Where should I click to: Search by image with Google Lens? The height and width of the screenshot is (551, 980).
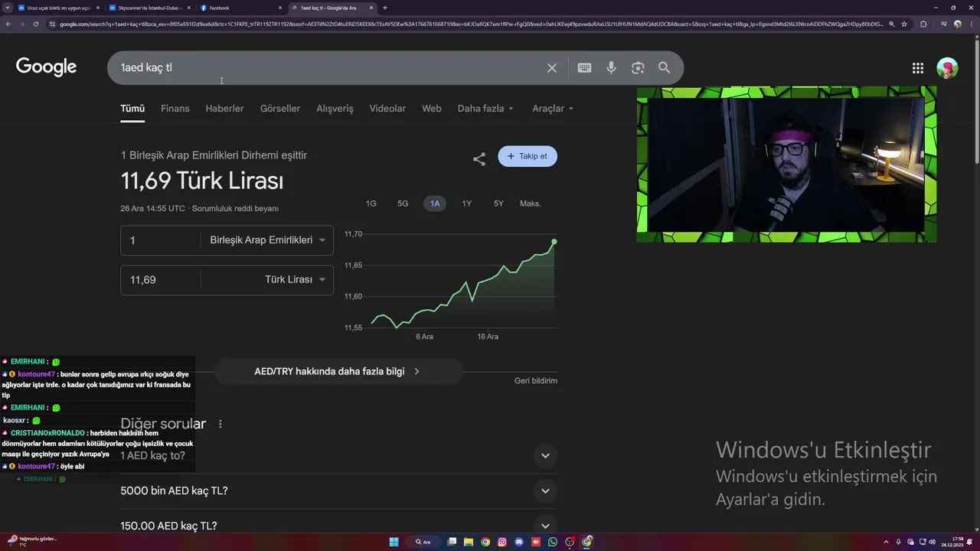tap(638, 68)
